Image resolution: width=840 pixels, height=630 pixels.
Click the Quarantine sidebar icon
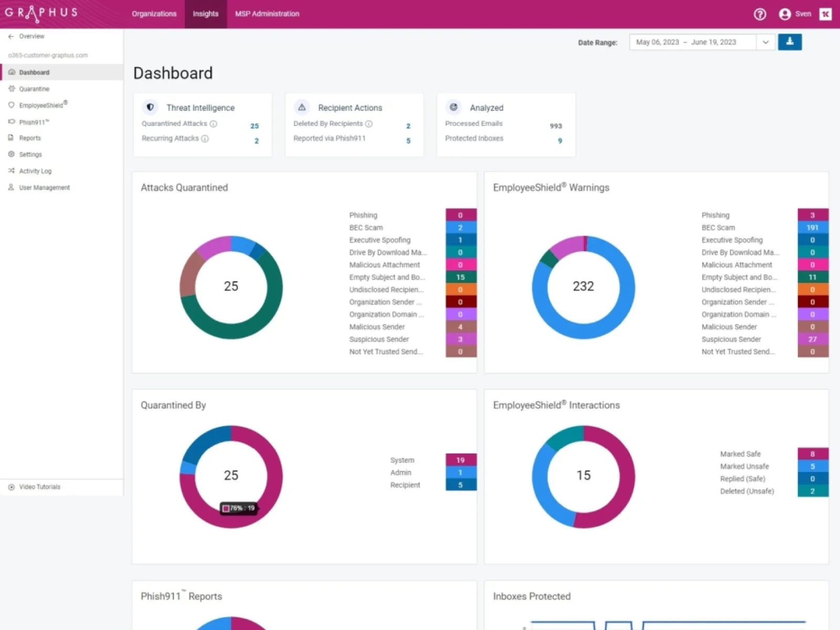point(12,89)
